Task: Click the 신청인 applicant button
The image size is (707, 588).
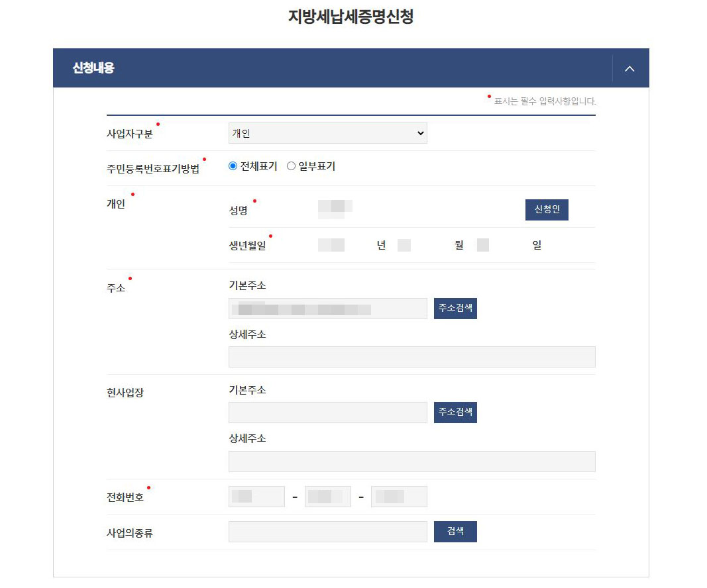Action: pos(546,209)
